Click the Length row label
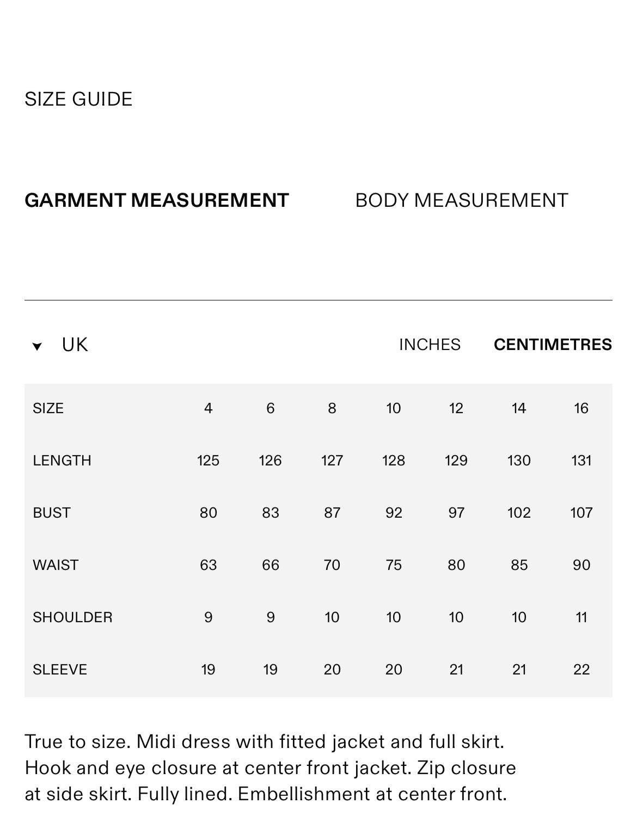The image size is (637, 840). (x=62, y=461)
